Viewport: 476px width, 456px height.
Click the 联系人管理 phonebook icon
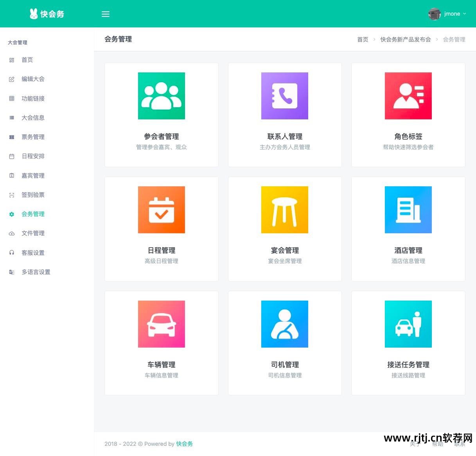284,96
